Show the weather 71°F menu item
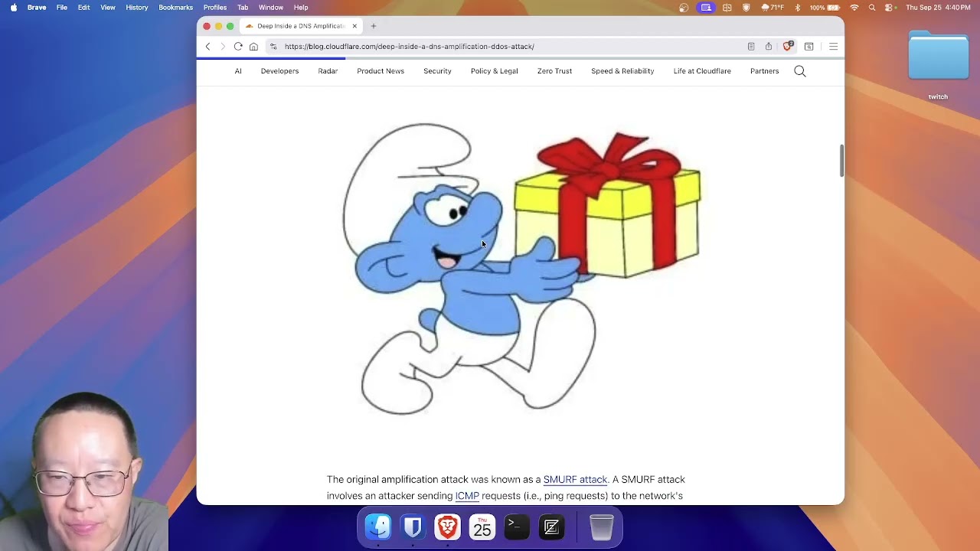The height and width of the screenshot is (551, 980). pos(773,8)
